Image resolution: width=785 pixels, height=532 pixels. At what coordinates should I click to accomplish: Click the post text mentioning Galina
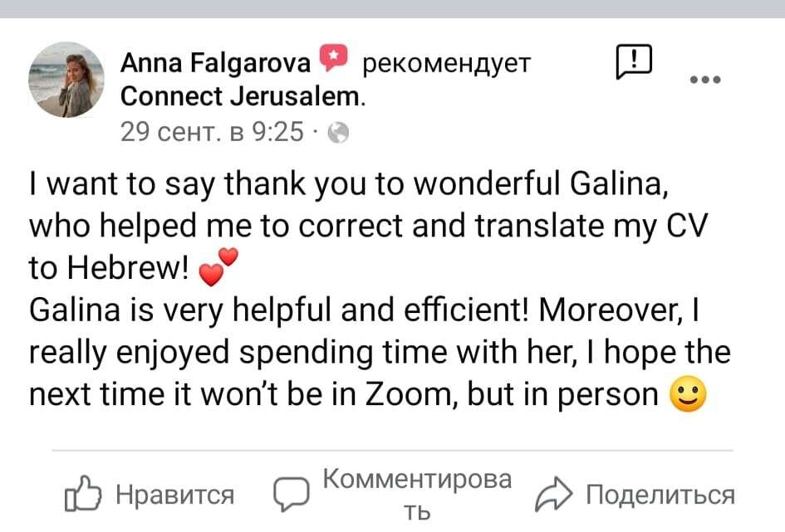(349, 183)
